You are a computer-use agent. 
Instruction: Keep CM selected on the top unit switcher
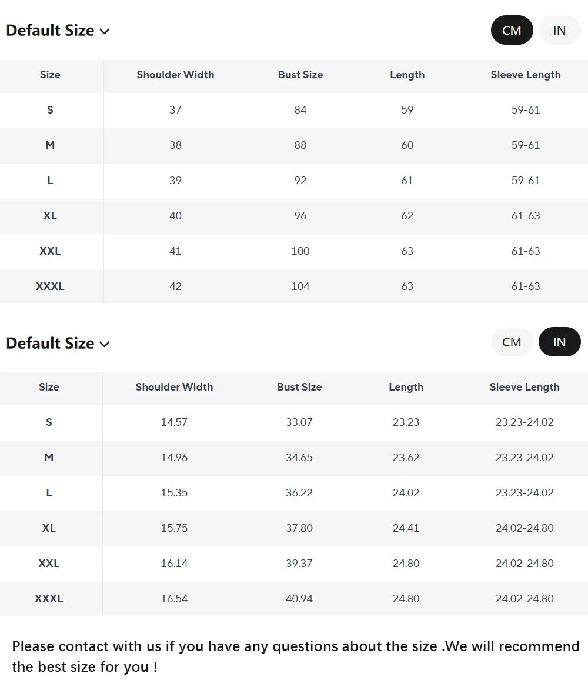coord(512,30)
